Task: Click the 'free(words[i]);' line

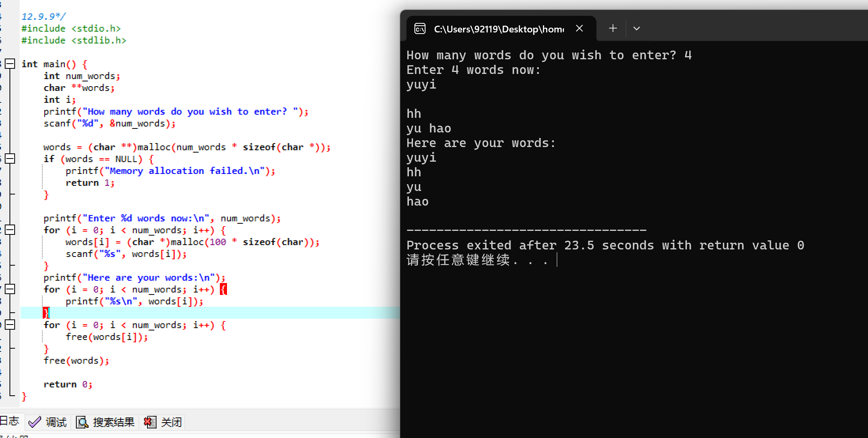Action: pos(107,337)
